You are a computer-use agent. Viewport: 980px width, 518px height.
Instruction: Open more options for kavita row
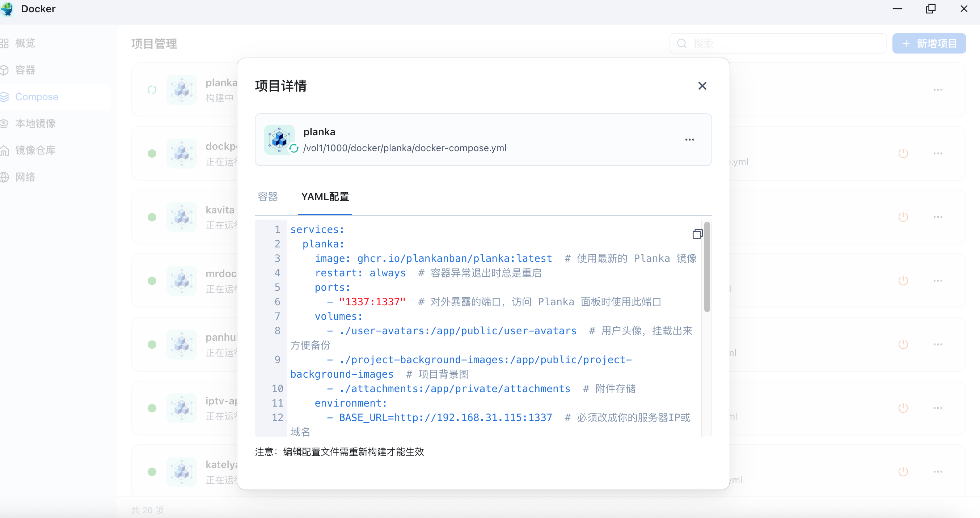pos(938,217)
